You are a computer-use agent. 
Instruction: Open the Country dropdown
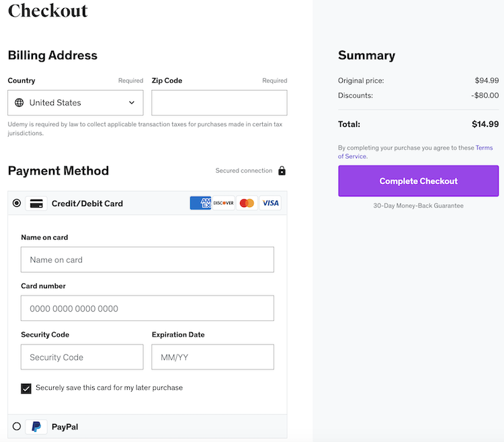click(x=75, y=103)
